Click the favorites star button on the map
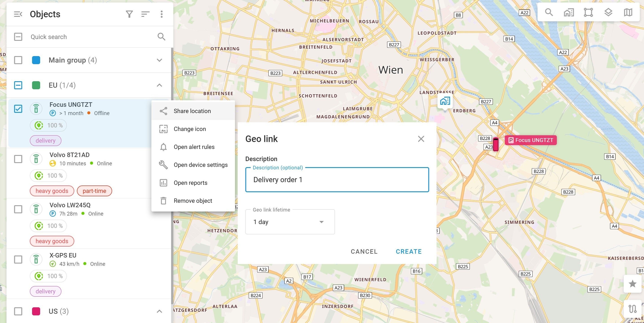Image resolution: width=644 pixels, height=323 pixels. 632,284
